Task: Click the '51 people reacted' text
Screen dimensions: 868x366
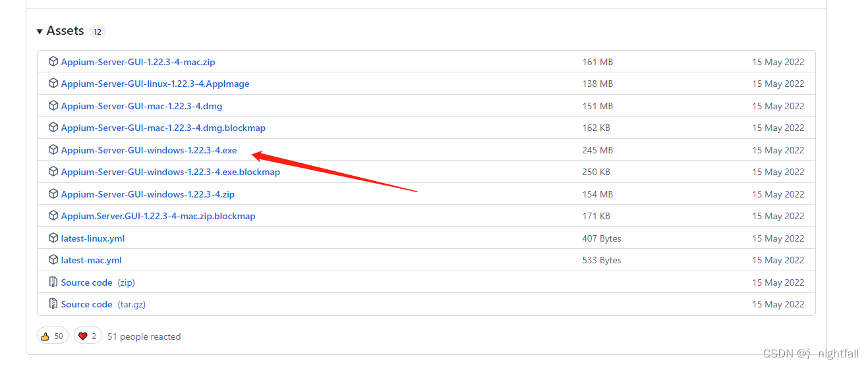Action: tap(144, 336)
